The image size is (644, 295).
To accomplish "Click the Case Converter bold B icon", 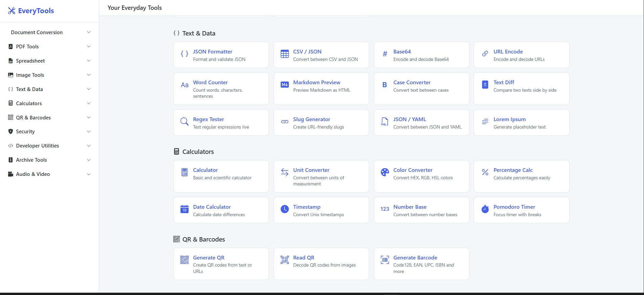I will (385, 85).
